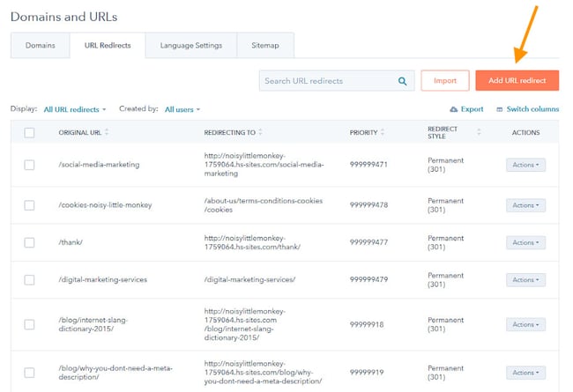
Task: Click the Domains and URLs page heading
Action: [64, 17]
